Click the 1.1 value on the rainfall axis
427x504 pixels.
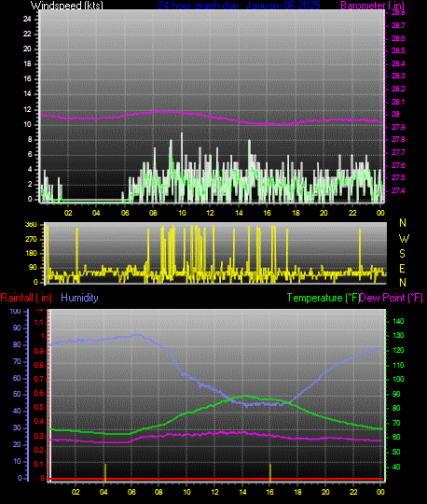pos(39,322)
